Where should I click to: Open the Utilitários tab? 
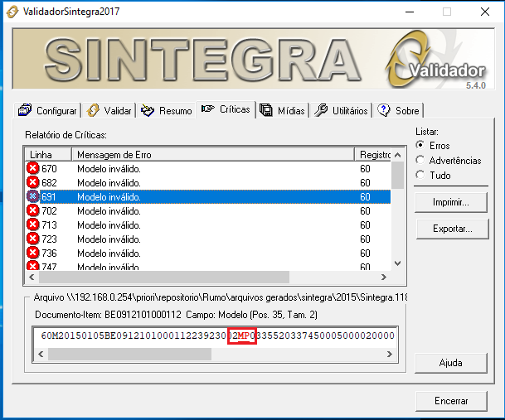[341, 111]
